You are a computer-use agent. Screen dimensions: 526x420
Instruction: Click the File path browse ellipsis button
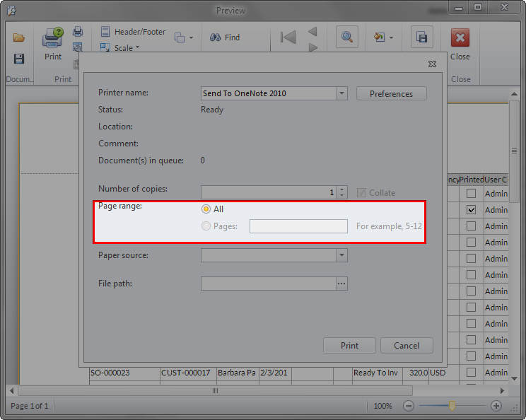tap(341, 284)
